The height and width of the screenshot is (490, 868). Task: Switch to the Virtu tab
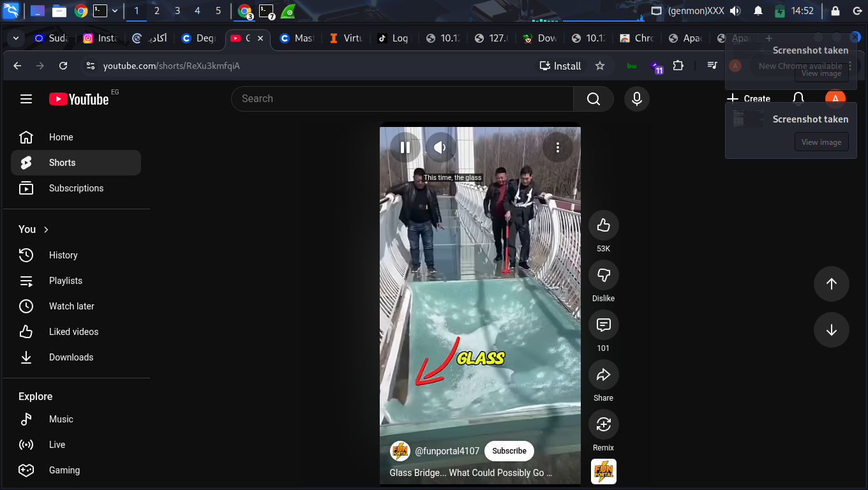[345, 38]
